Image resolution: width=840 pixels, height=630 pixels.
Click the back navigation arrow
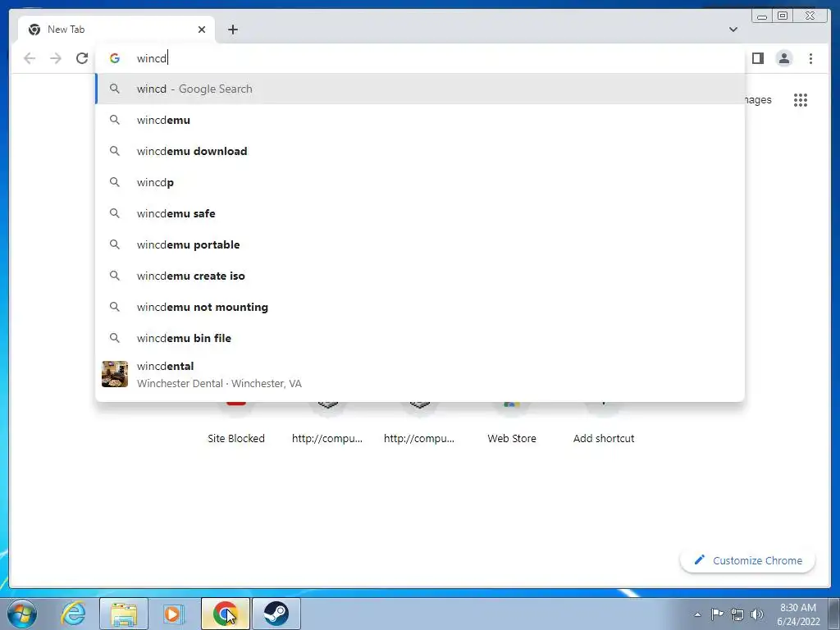point(30,58)
